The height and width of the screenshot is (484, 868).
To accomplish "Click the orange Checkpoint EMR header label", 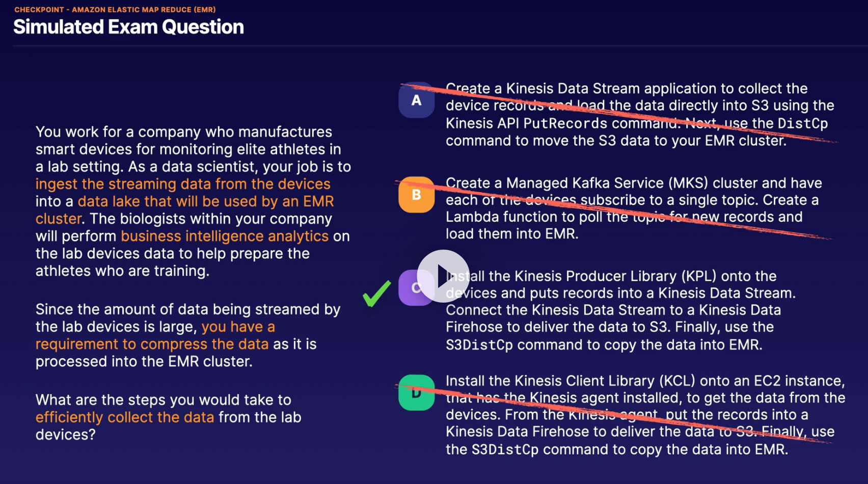I will [x=115, y=10].
